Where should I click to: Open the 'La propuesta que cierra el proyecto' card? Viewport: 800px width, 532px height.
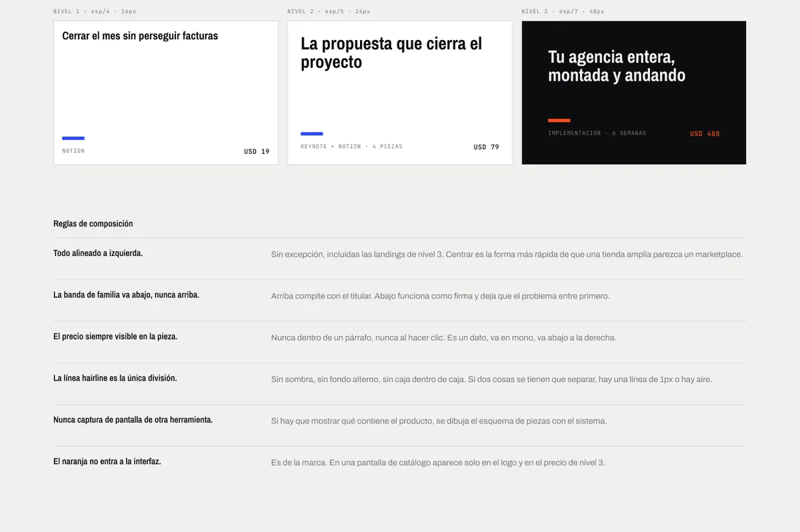[400, 93]
